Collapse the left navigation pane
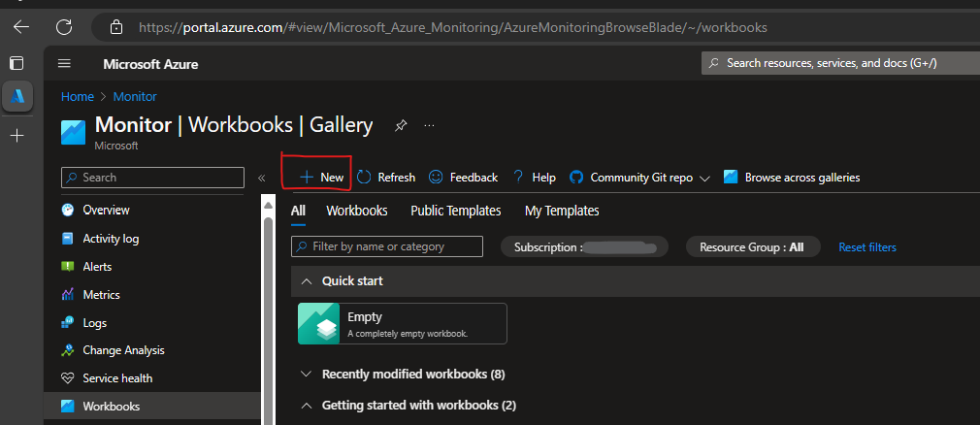Screen dimensions: 980x425 pos(261,178)
